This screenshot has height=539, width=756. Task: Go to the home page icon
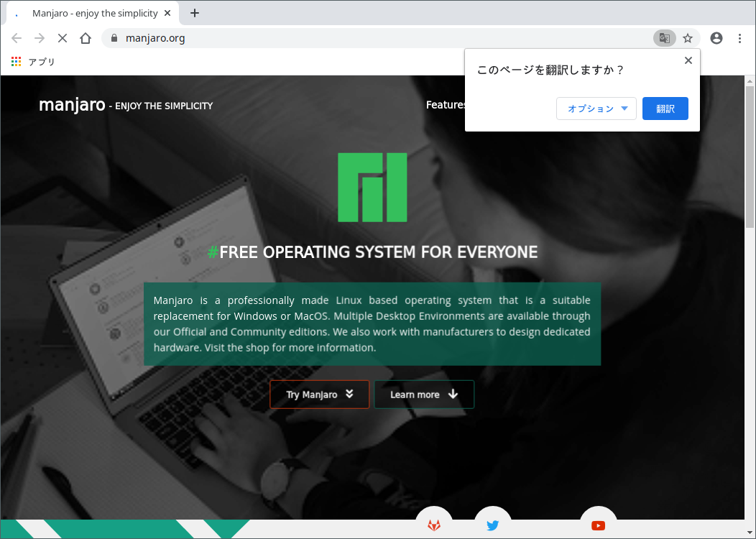pos(86,38)
